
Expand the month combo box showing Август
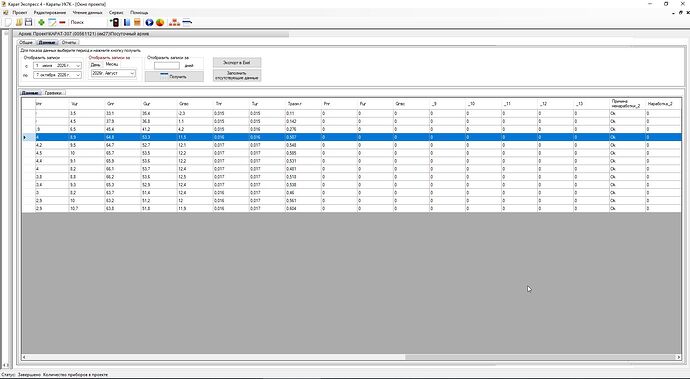coord(132,73)
